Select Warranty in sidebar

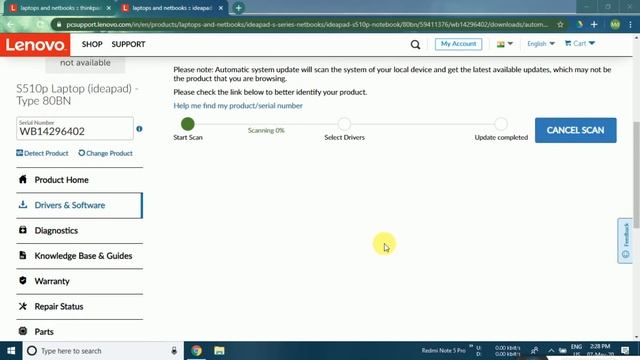click(x=80, y=281)
